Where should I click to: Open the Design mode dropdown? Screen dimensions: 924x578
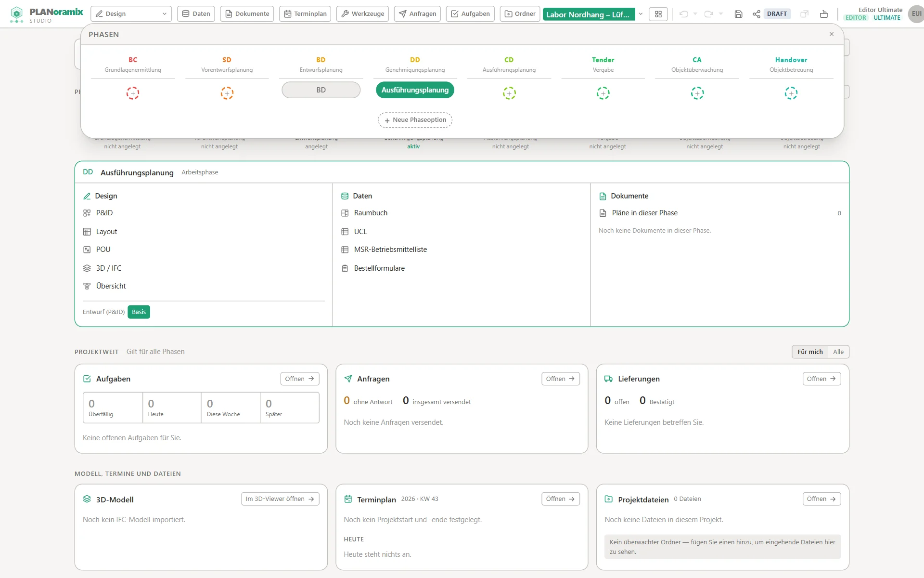click(x=131, y=14)
